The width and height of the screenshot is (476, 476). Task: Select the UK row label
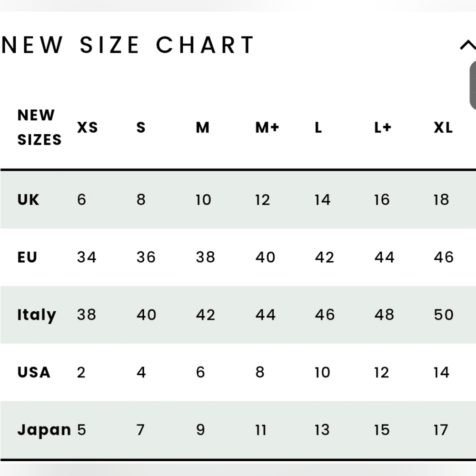tap(29, 199)
